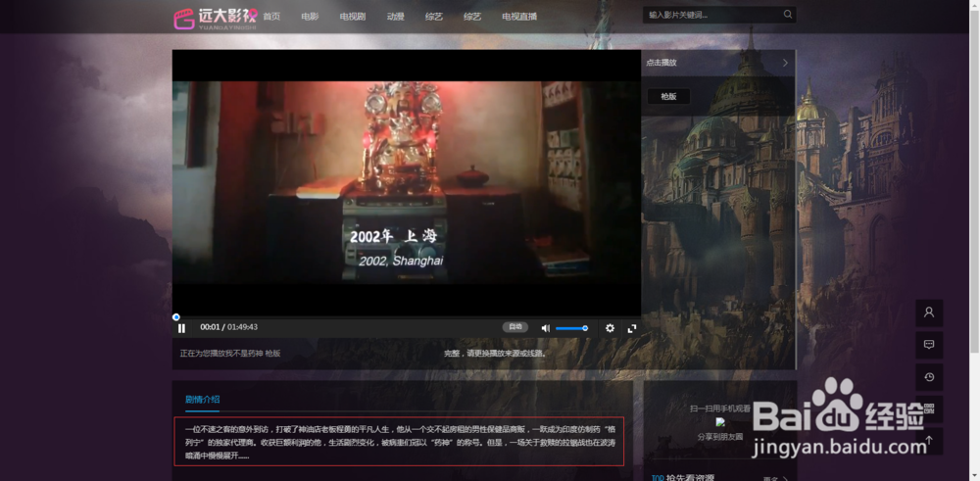Mute the video with the speaker icon
This screenshot has height=481, width=980.
pos(546,328)
